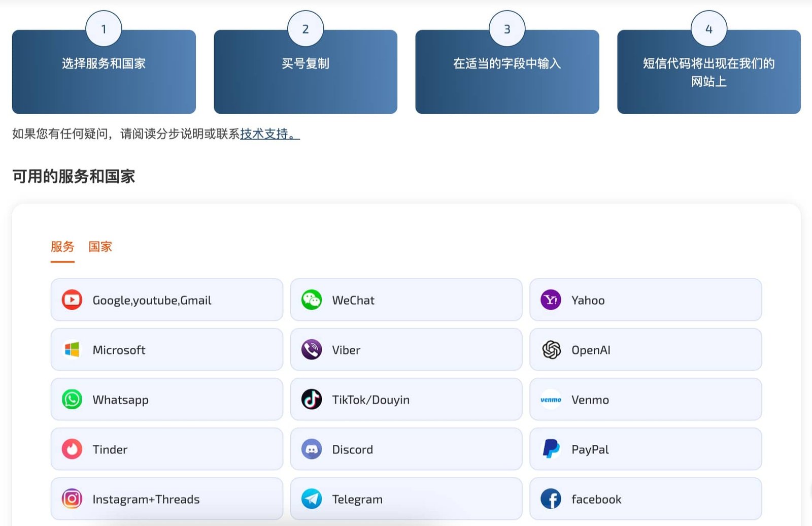The width and height of the screenshot is (812, 526).
Task: Select the TikTok/Douyin service label
Action: (x=370, y=400)
